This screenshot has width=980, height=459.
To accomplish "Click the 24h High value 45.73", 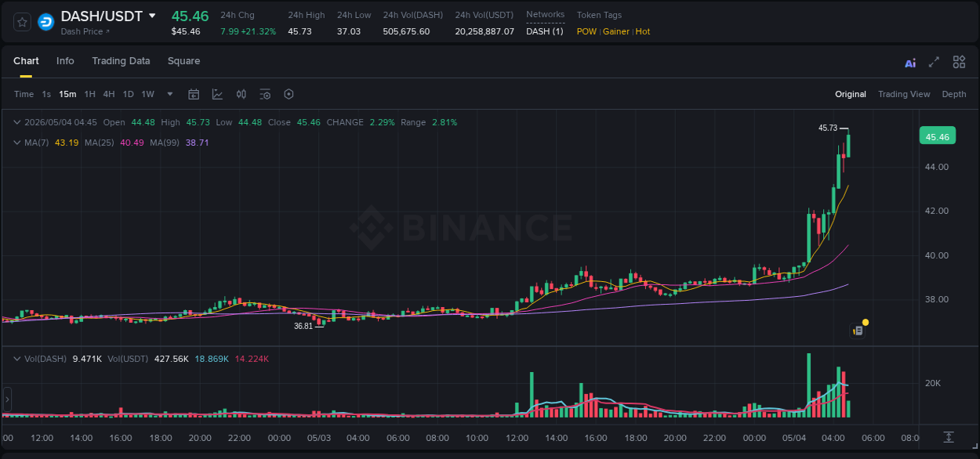I will tap(299, 31).
